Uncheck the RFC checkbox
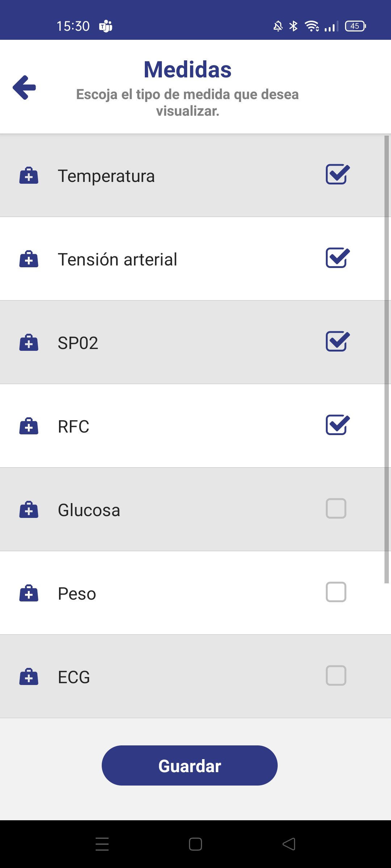 pos(337,425)
